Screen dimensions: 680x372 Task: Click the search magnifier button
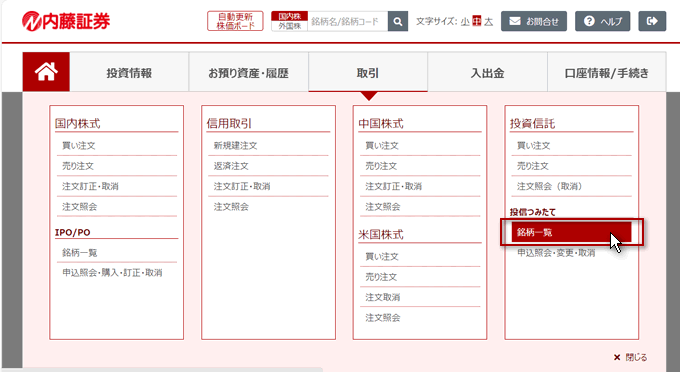pos(398,21)
